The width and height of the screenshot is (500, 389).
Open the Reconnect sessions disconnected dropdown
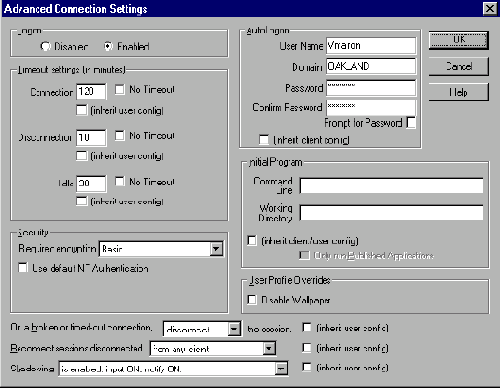(x=269, y=349)
